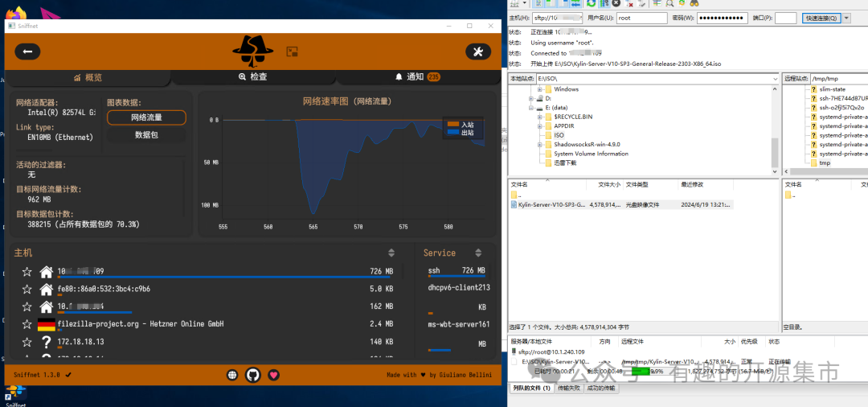Toggle favorite on the 162 MB host row

click(26, 306)
